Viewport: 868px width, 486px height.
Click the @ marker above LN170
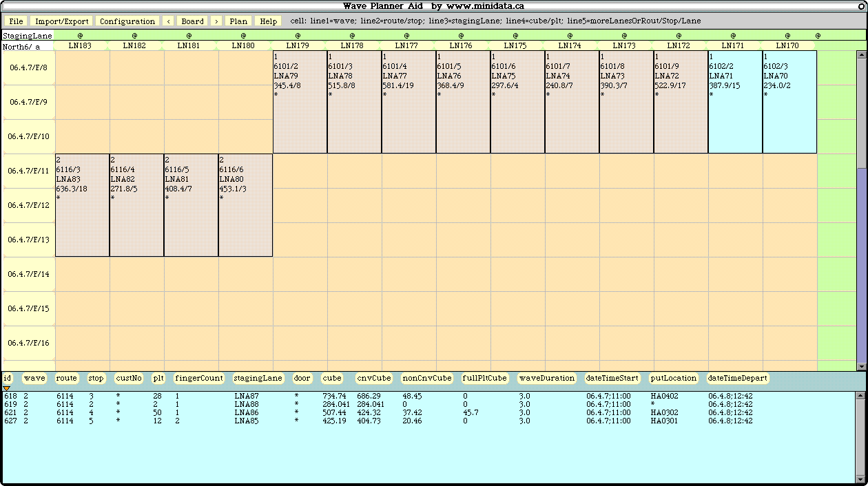pos(787,34)
